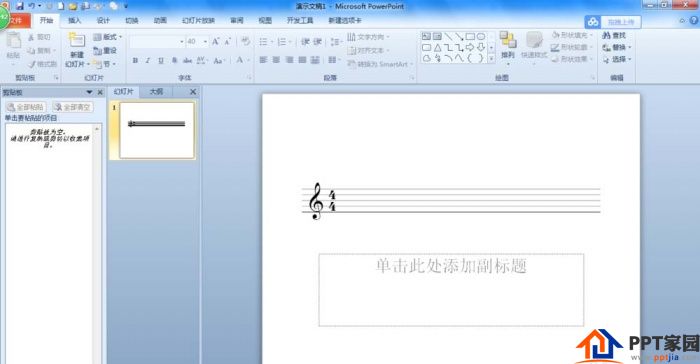Screen dimensions: 700x364
Task: Select slide 1 thumbnail in the slide pane
Action: pyautogui.click(x=157, y=130)
